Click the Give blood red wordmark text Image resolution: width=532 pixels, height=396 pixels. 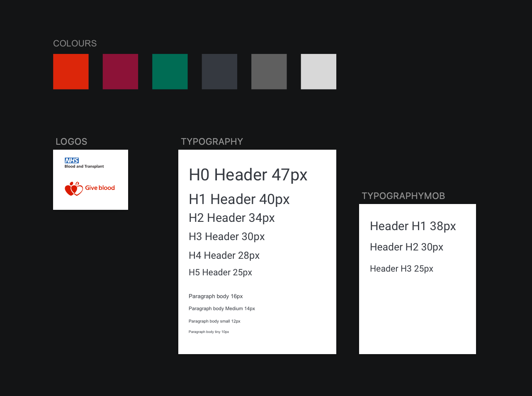pos(100,188)
